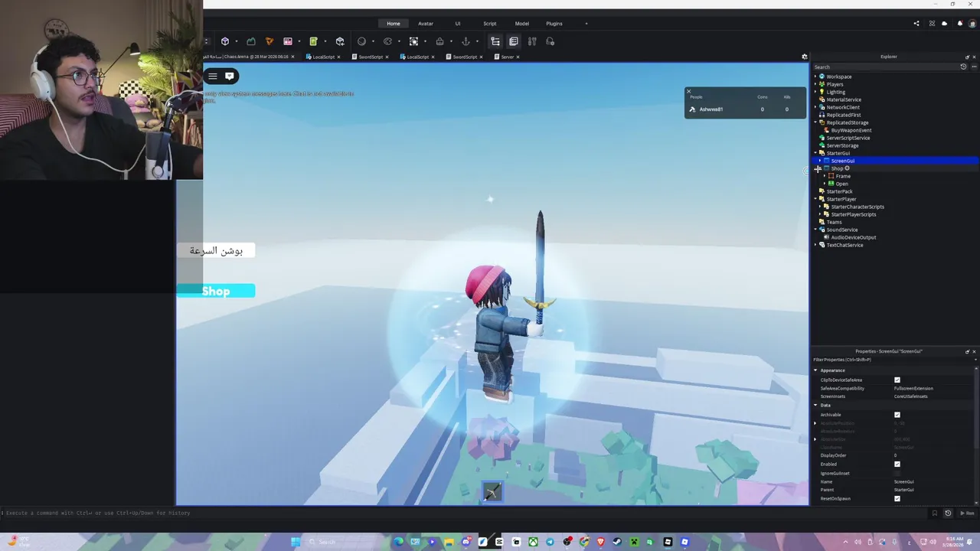The height and width of the screenshot is (551, 980).
Task: Select BuyWeaponEvent in Explorer
Action: (x=851, y=130)
